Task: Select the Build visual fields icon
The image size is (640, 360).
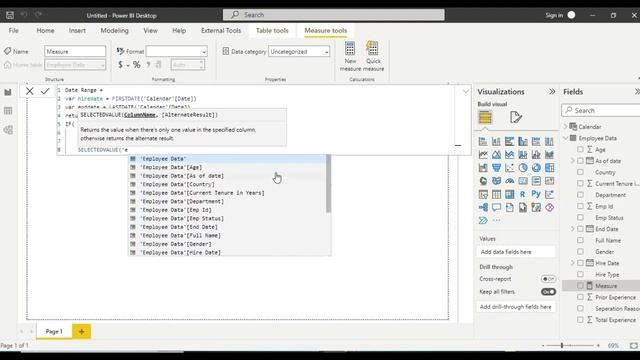Action: coord(485,118)
